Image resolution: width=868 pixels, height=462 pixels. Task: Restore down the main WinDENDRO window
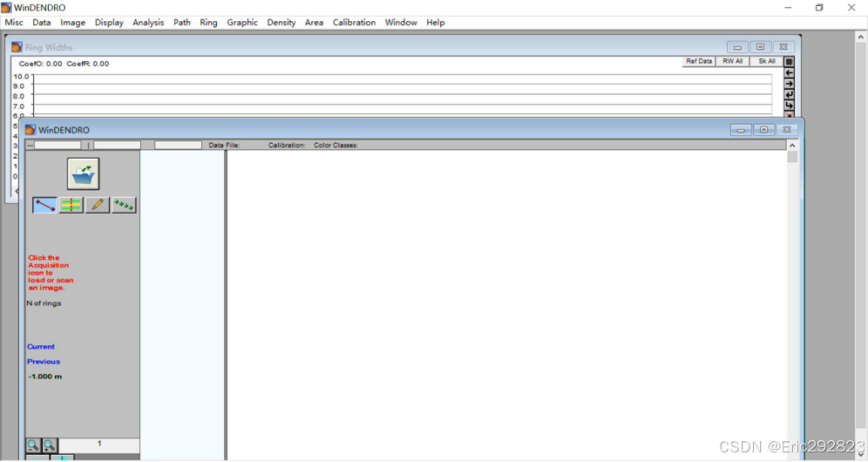tap(819, 8)
